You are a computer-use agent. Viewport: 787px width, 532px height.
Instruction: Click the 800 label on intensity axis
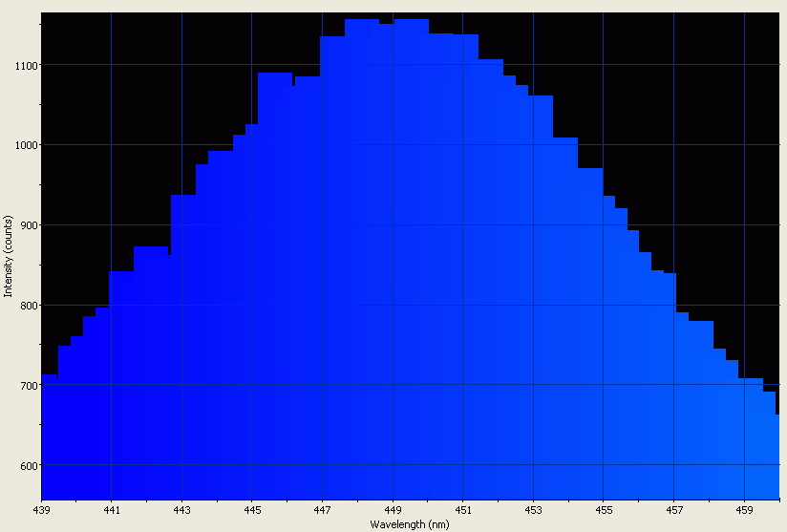tap(28, 306)
